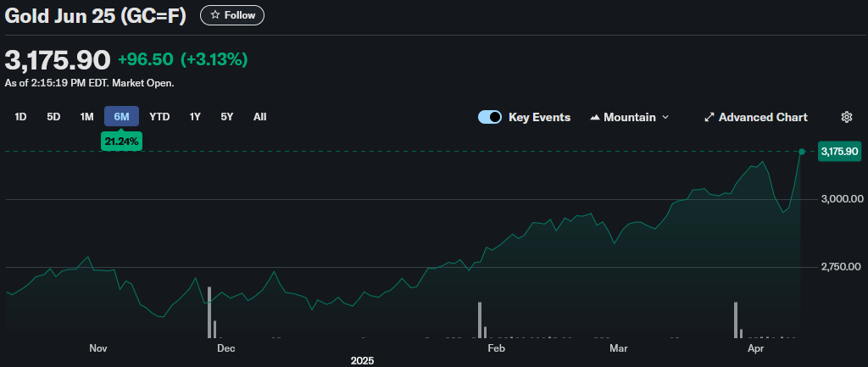Show All historical data range
Screen dimensions: 868x367
click(x=260, y=117)
